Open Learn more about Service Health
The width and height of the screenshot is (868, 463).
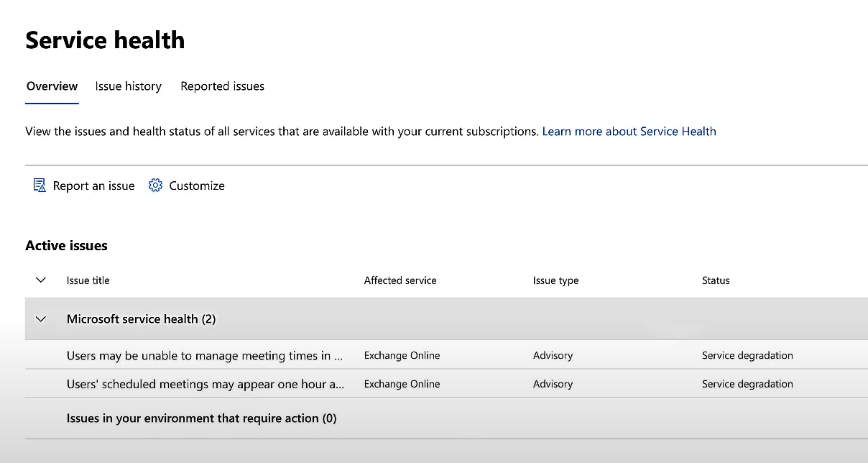coord(629,131)
